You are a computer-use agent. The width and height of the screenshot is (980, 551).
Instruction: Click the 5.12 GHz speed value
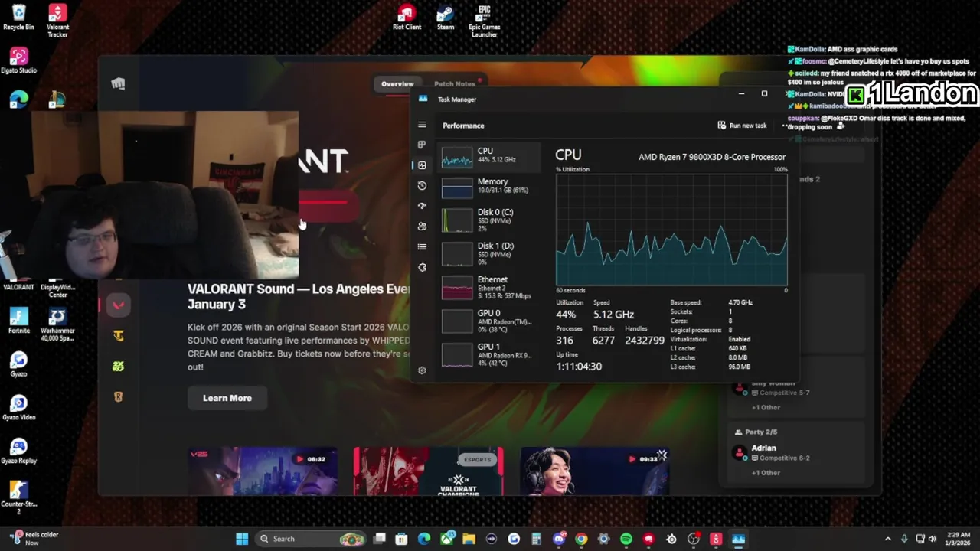pyautogui.click(x=613, y=315)
